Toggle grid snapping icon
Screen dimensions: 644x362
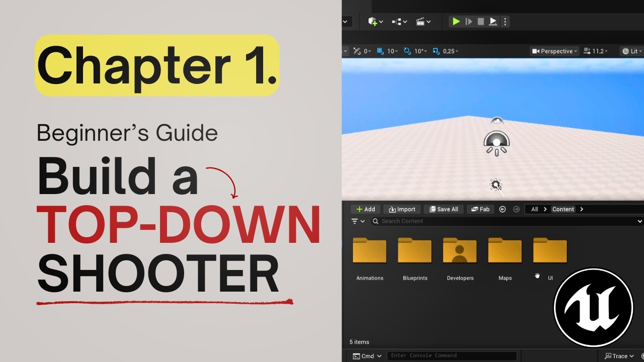[x=380, y=51]
